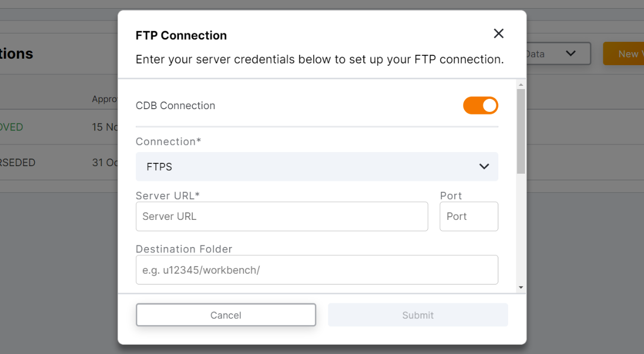Image resolution: width=644 pixels, height=354 pixels.
Task: Select the green approved status row
Action: click(x=11, y=127)
